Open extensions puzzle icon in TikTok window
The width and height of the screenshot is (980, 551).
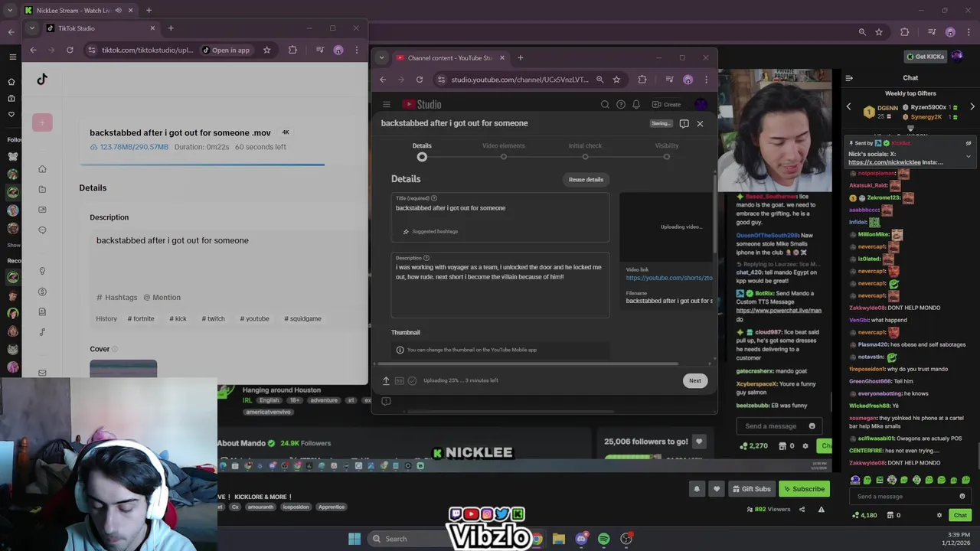(x=292, y=50)
